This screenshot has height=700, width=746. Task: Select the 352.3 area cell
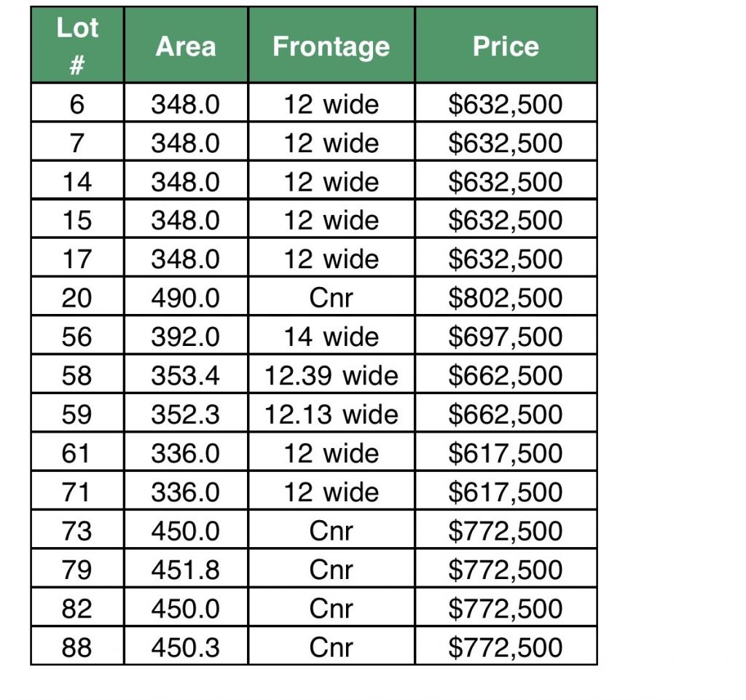(186, 414)
